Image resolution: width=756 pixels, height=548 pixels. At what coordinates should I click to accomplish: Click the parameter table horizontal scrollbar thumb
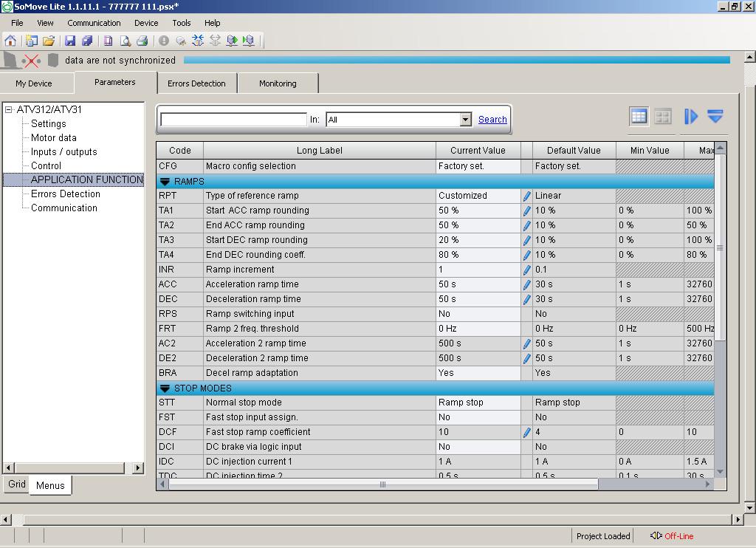[383, 484]
